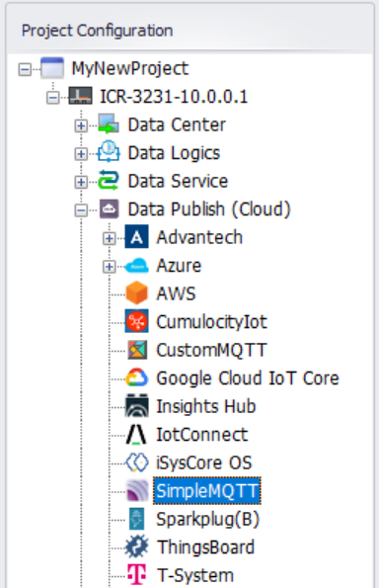Viewport: 379px width, 588px height.
Task: Expand the Data Logics node
Action: click(x=81, y=154)
